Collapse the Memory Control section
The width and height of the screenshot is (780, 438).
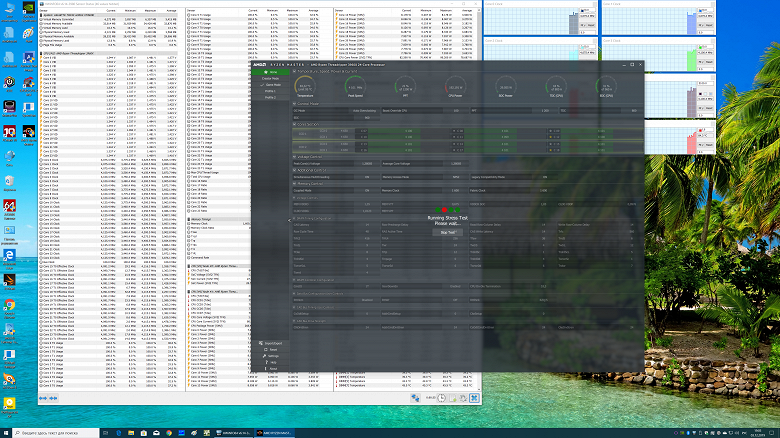[294, 184]
